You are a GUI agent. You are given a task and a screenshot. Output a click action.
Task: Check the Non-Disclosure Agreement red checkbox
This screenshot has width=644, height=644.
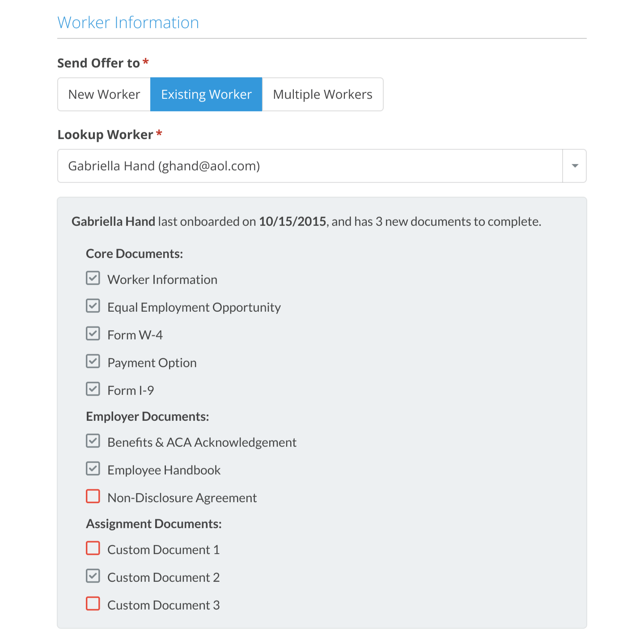click(x=93, y=496)
